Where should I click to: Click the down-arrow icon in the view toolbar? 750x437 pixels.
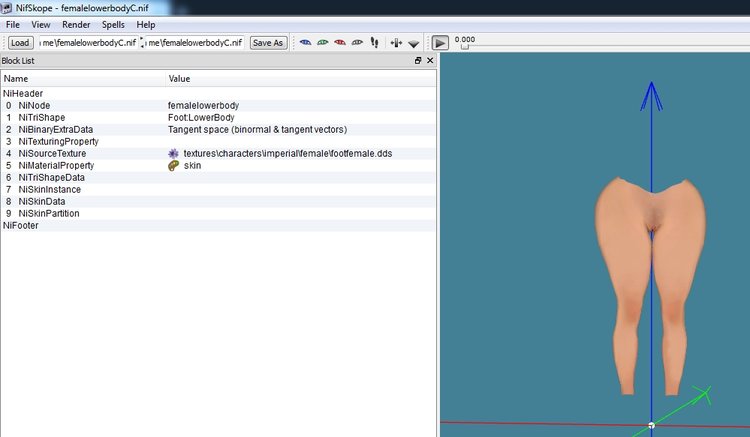coord(414,44)
